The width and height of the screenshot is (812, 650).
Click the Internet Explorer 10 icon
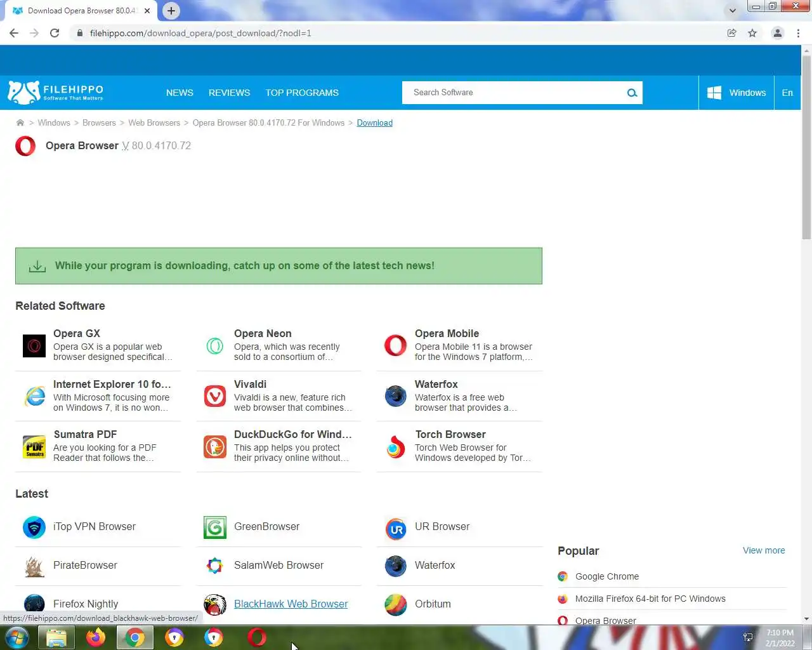pyautogui.click(x=34, y=396)
